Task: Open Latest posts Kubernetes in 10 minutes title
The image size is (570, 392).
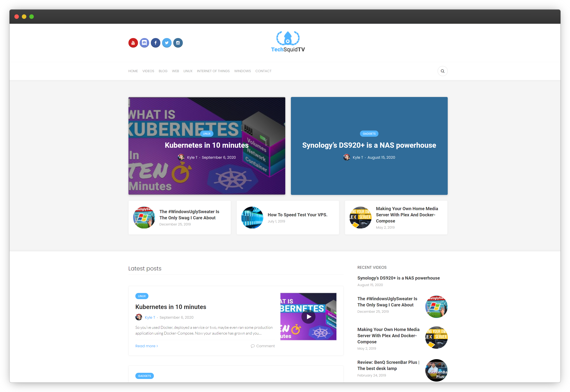Action: coord(171,307)
